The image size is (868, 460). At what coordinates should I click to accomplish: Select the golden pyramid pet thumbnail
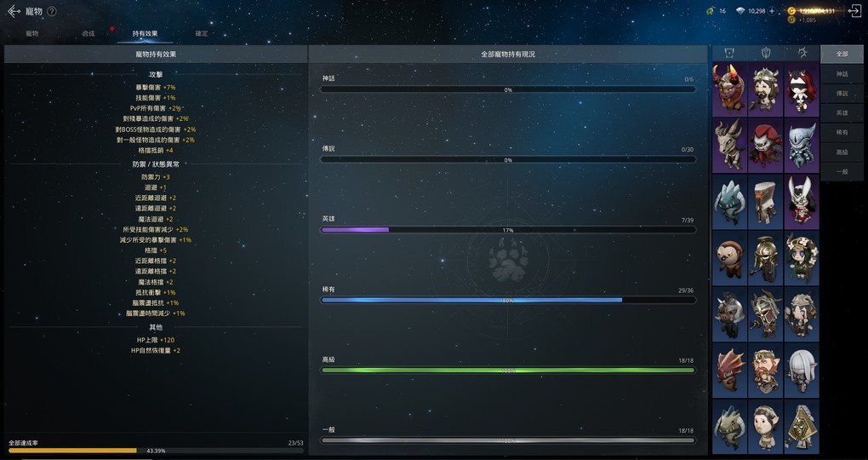click(802, 427)
